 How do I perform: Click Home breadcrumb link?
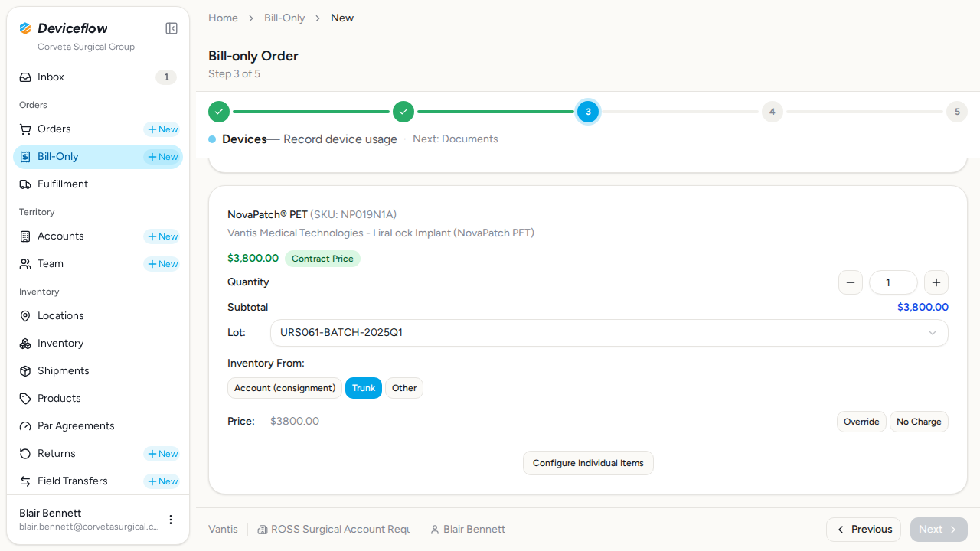(223, 18)
